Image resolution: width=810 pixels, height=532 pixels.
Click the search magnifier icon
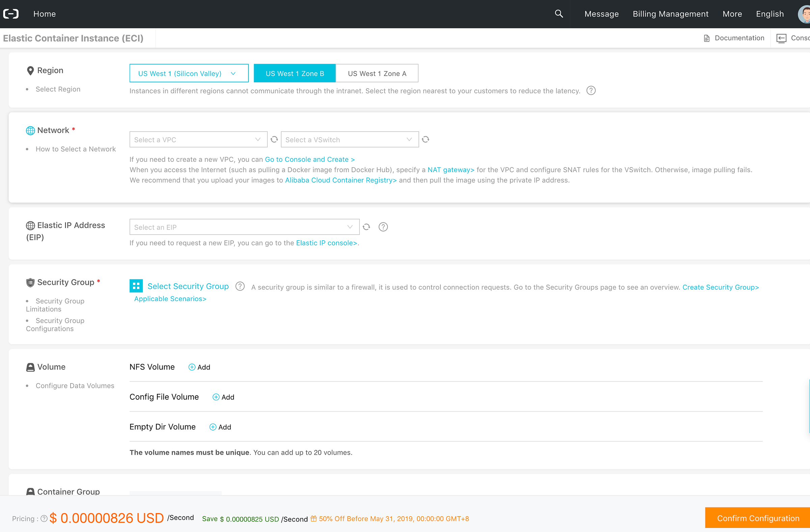tap(559, 14)
